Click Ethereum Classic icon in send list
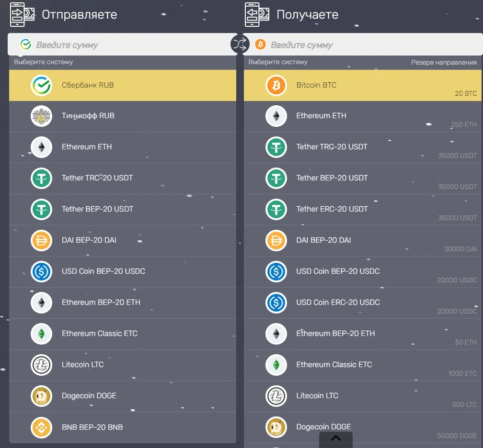The height and width of the screenshot is (448, 483). [x=41, y=334]
